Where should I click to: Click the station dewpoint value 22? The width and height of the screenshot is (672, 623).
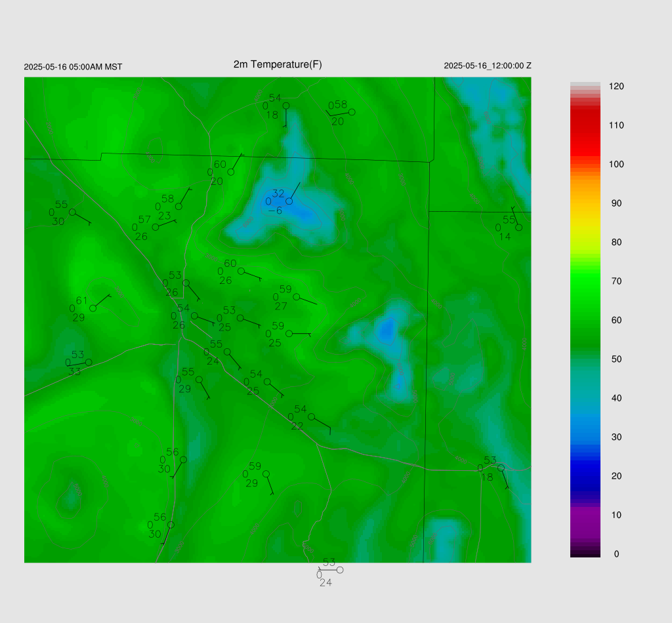(x=297, y=426)
